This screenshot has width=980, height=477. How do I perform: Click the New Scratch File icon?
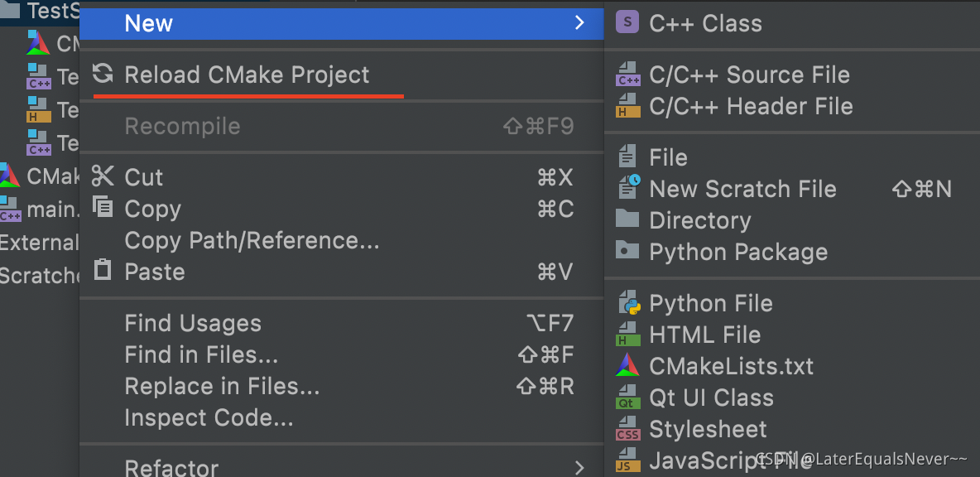tap(628, 189)
